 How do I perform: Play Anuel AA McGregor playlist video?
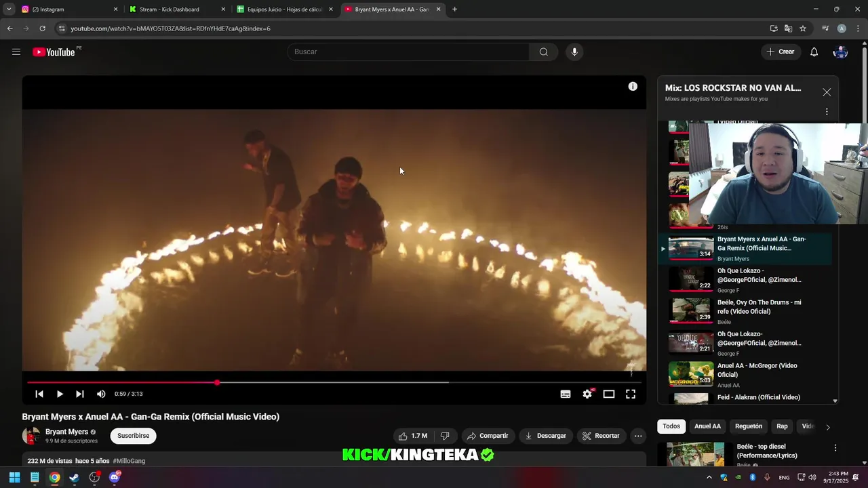coord(744,375)
